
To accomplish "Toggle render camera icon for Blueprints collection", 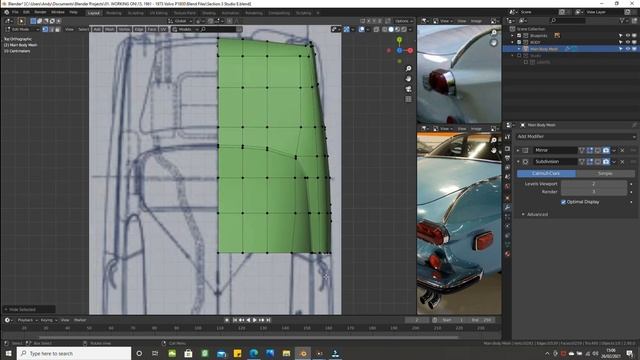I will [634, 36].
